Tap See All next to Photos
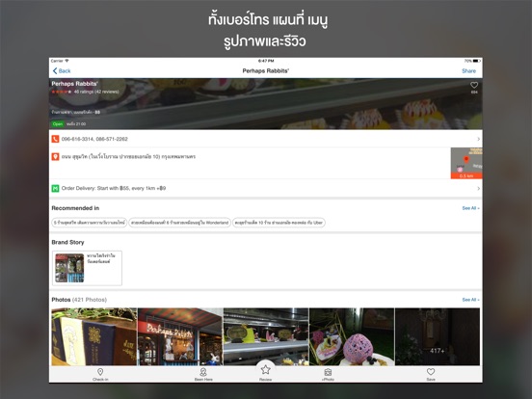This screenshot has width=532, height=399. pyautogui.click(x=470, y=300)
